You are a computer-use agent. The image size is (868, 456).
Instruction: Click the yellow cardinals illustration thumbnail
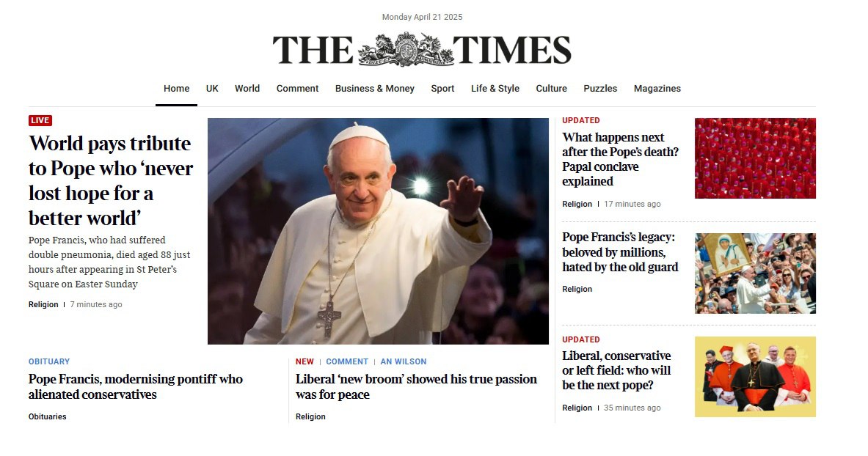click(x=755, y=377)
